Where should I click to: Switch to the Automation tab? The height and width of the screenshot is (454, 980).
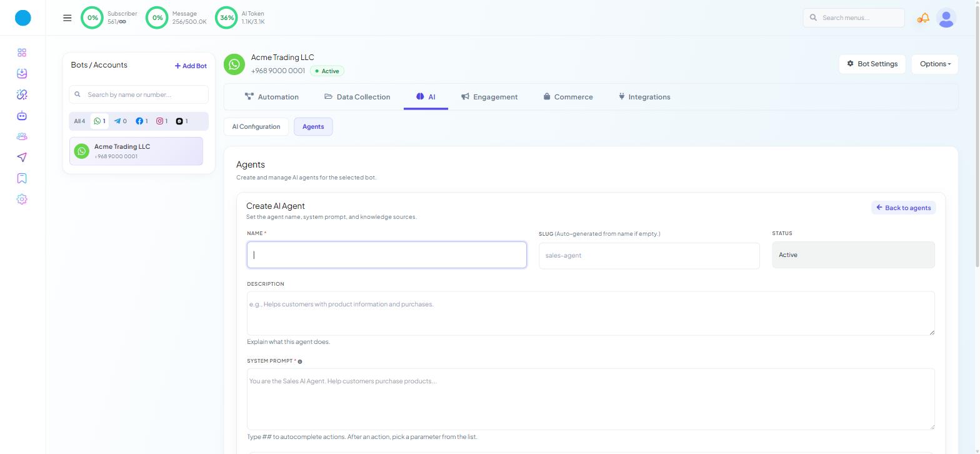[272, 97]
